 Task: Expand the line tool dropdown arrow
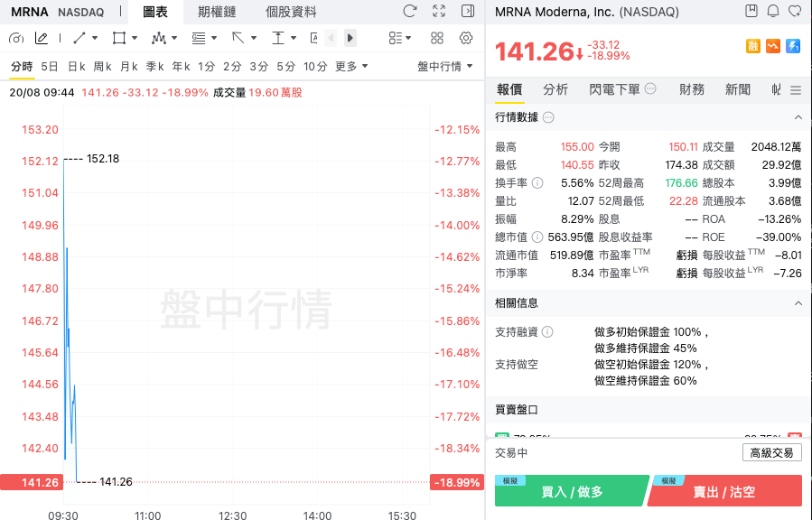(95, 38)
